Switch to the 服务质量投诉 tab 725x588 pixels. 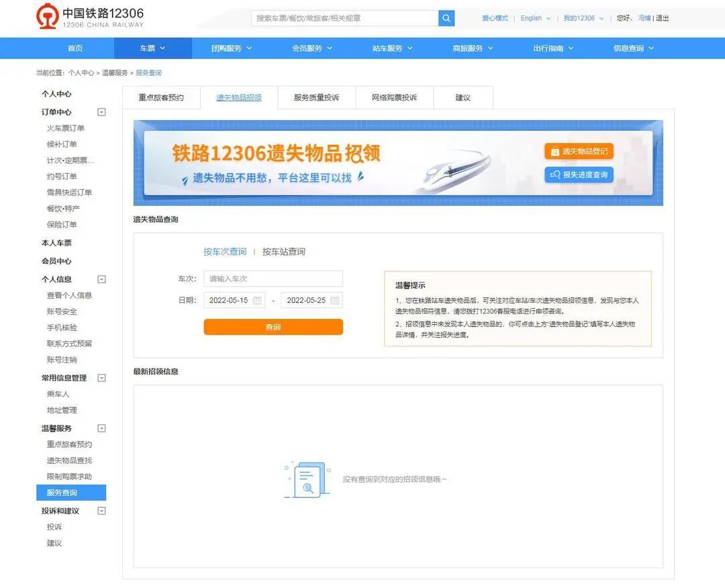tap(317, 97)
